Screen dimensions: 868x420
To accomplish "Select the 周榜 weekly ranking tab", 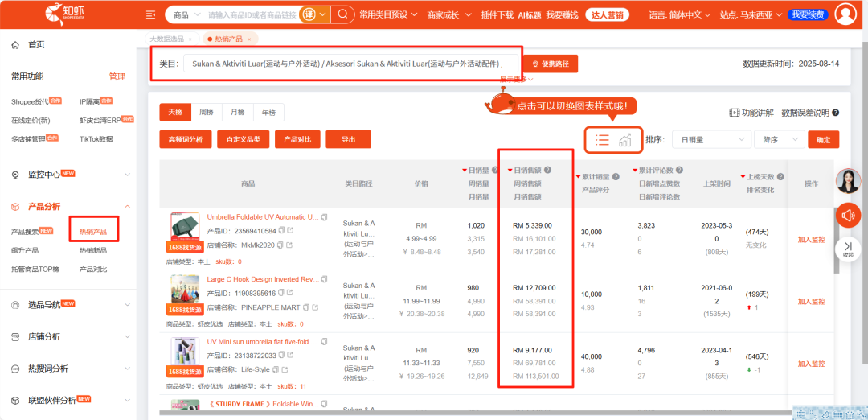I will tap(206, 112).
